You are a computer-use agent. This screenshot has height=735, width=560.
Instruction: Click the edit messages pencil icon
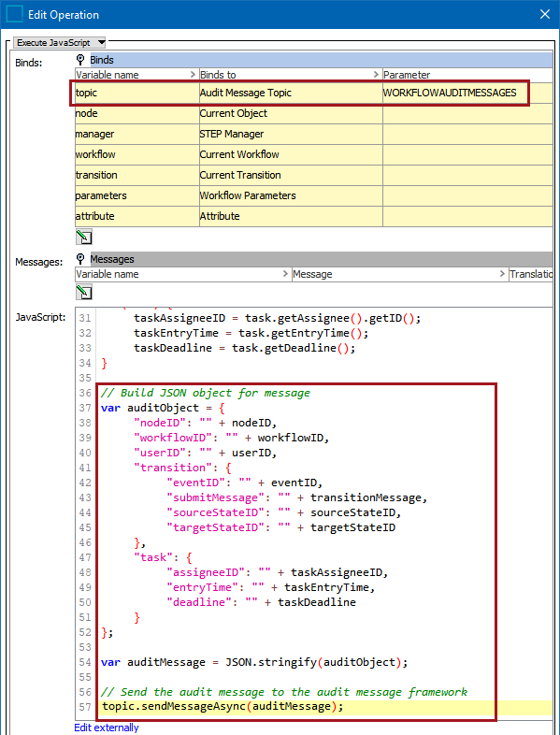pyautogui.click(x=84, y=292)
